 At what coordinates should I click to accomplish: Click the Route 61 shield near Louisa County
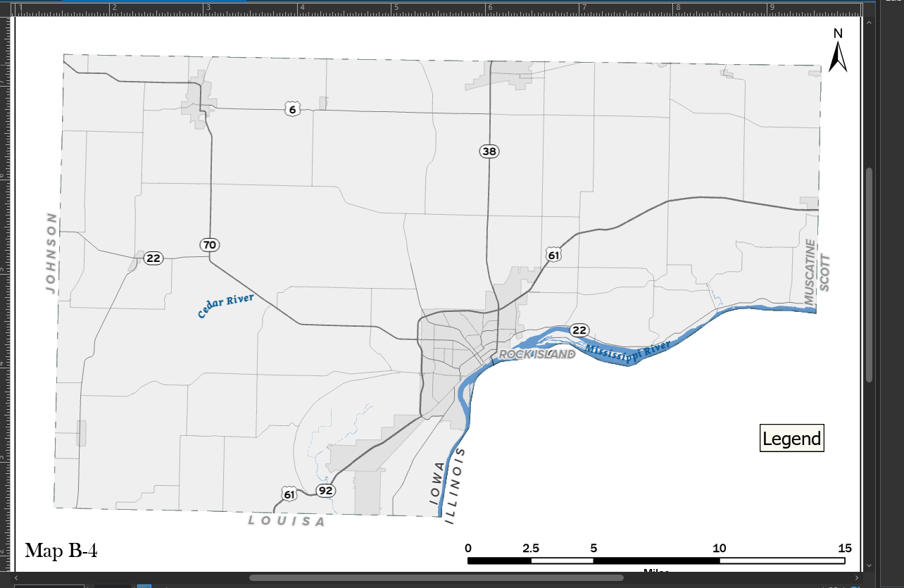(288, 495)
